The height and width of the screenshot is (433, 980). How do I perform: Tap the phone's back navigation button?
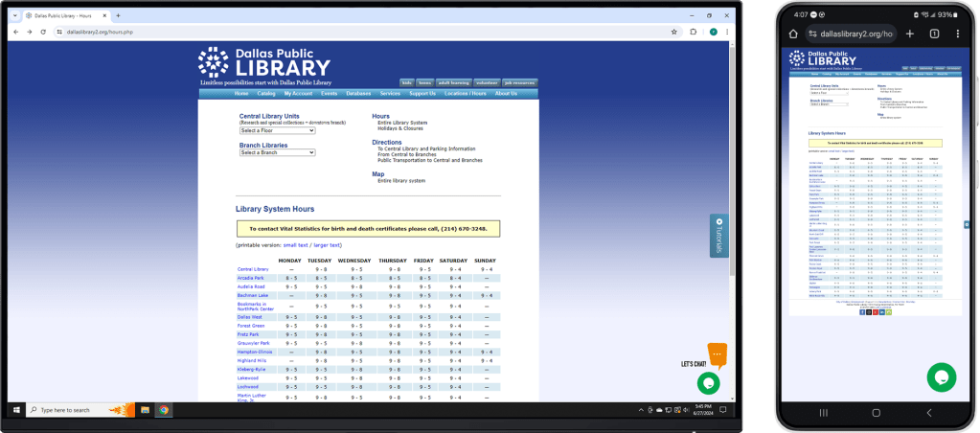tap(928, 412)
